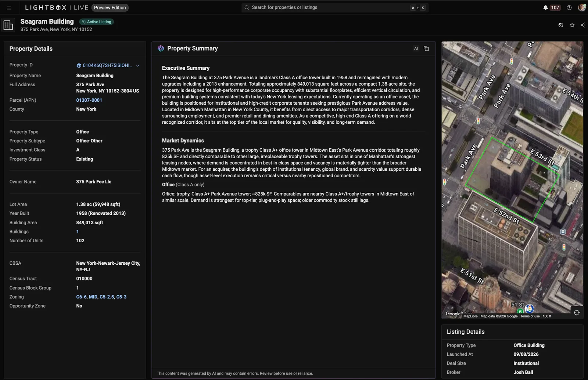Click owner name 375 Park Fee Llc
Image resolution: width=588 pixels, height=380 pixels.
click(94, 182)
